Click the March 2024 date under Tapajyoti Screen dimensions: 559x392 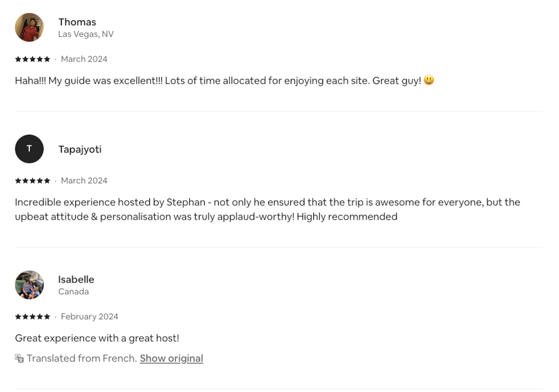[84, 180]
